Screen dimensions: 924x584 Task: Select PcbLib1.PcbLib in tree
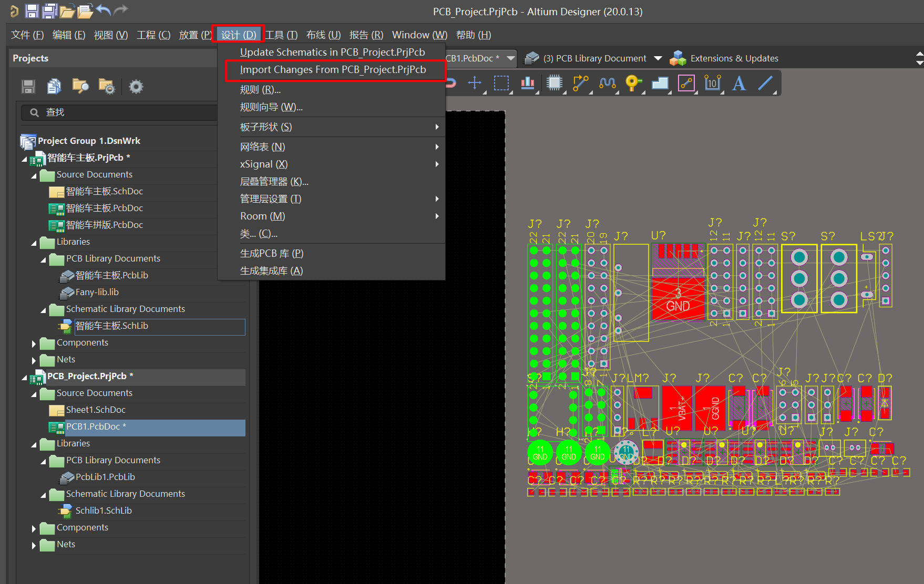[x=105, y=477]
